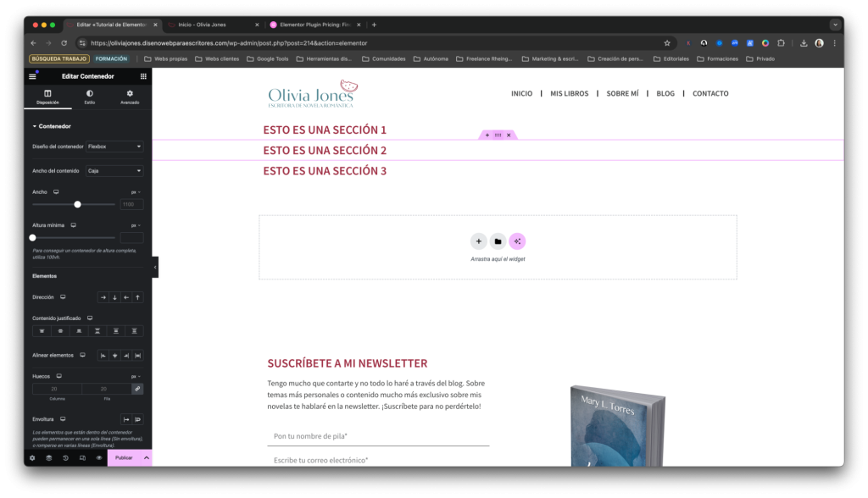Open the navigator layers icon
The height and width of the screenshot is (498, 868).
(48, 458)
